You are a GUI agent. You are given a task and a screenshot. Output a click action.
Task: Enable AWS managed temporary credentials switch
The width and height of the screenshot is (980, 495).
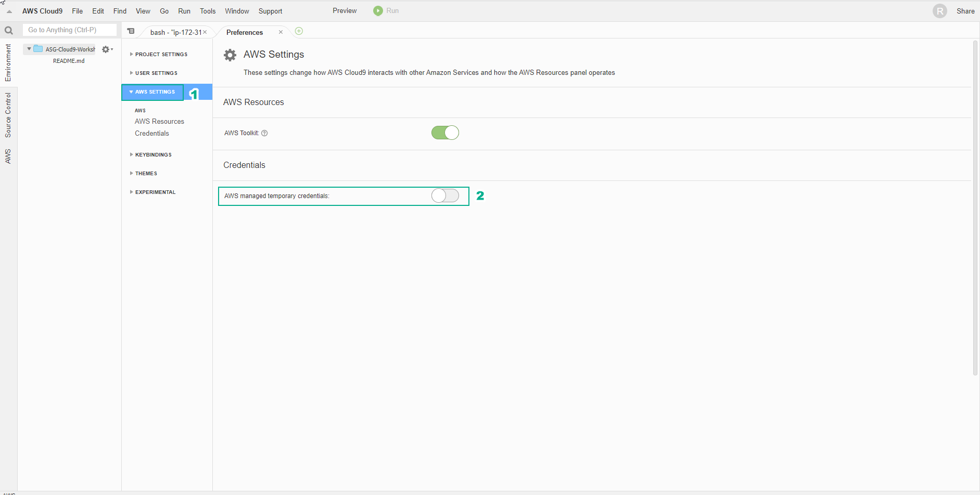coord(445,196)
